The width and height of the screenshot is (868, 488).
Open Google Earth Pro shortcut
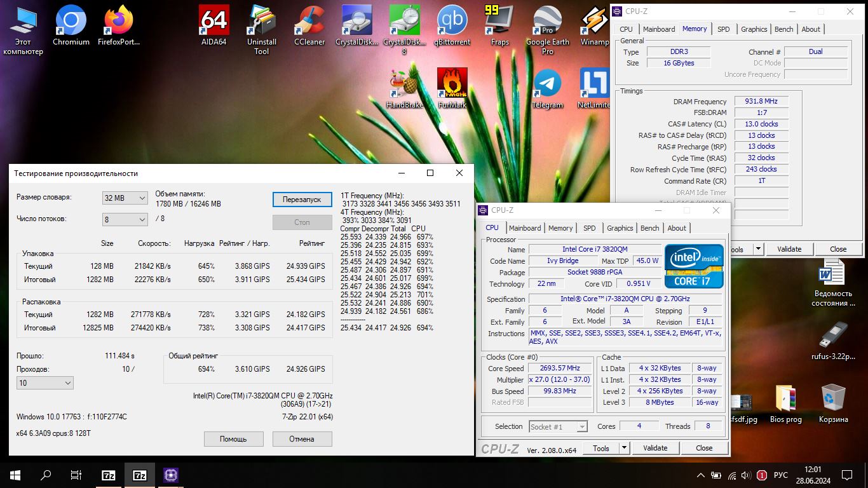tap(548, 30)
